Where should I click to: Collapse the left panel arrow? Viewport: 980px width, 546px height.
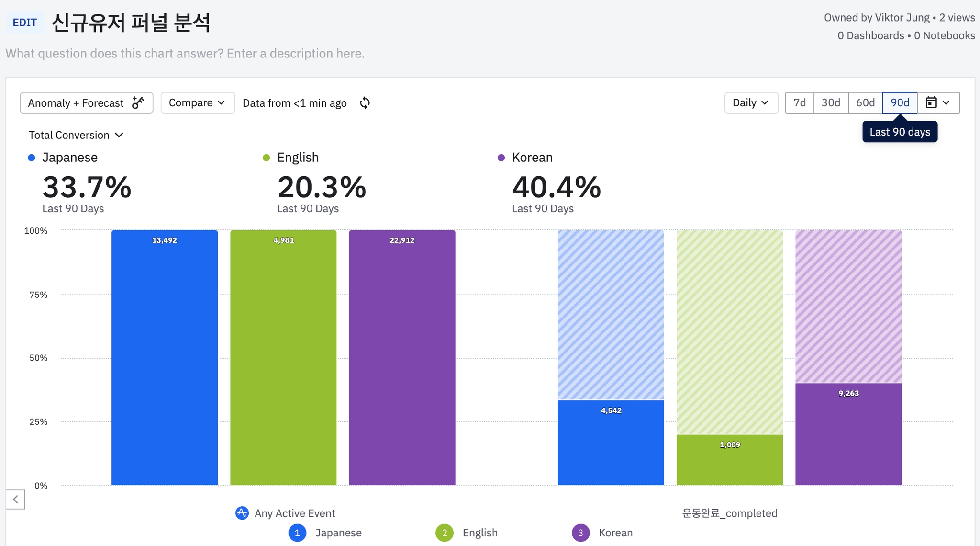click(15, 500)
